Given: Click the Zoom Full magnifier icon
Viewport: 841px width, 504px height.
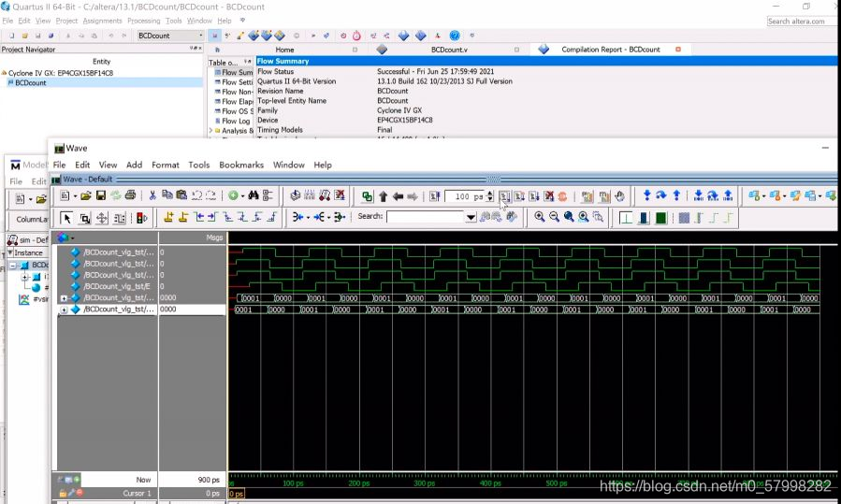Looking at the screenshot, I should (x=569, y=217).
